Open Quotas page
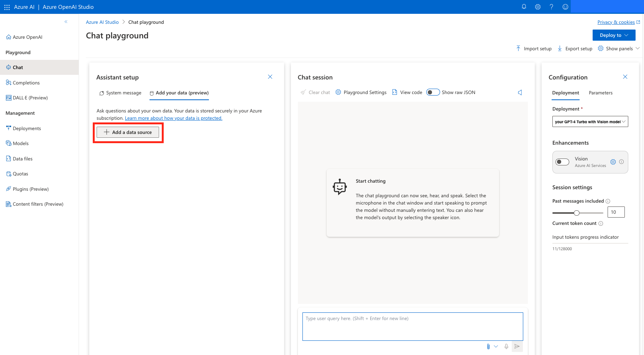Screen dimensions: 644x355 [17, 174]
